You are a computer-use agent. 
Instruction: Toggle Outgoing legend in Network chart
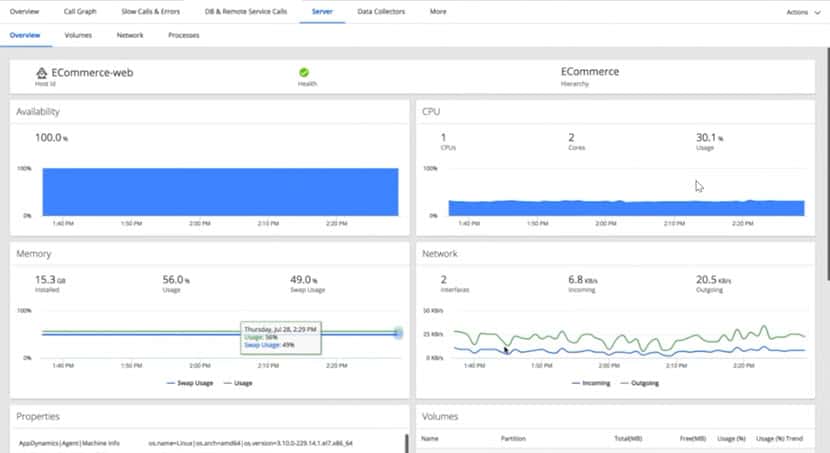pos(639,383)
